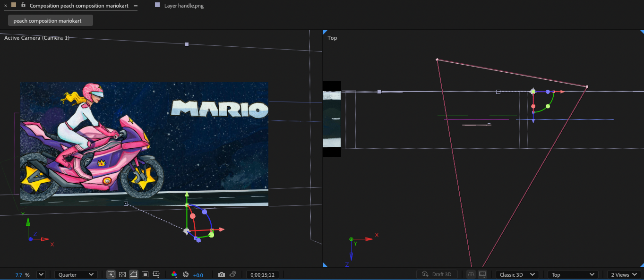Image resolution: width=644 pixels, height=280 pixels.
Task: Click the camera point of interest box in Top view
Action: pyautogui.click(x=498, y=92)
